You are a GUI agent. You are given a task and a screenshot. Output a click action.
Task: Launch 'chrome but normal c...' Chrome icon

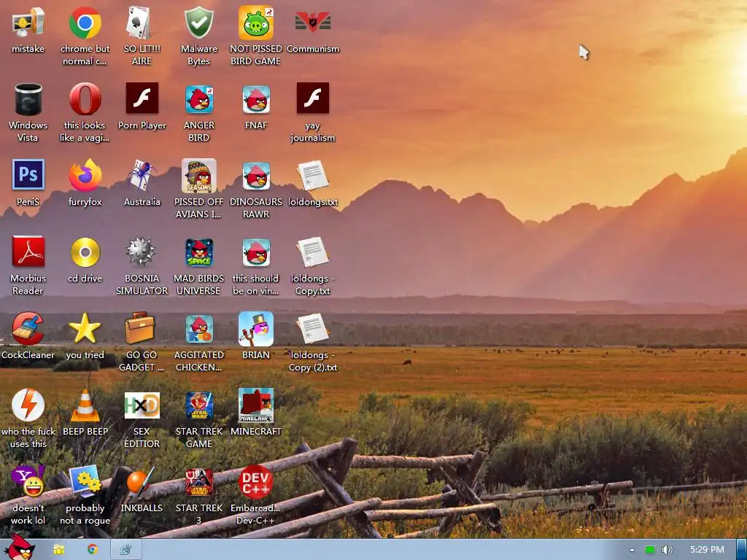point(85,23)
